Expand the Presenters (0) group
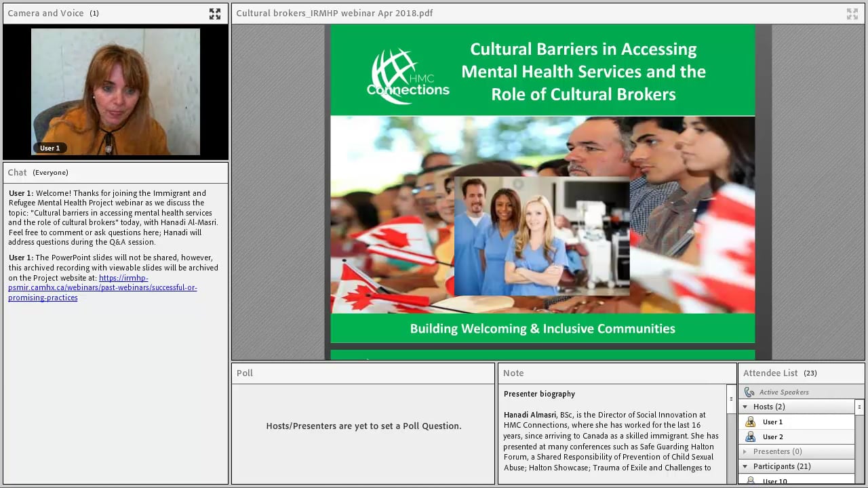Viewport: 868px width, 488px height. click(745, 451)
